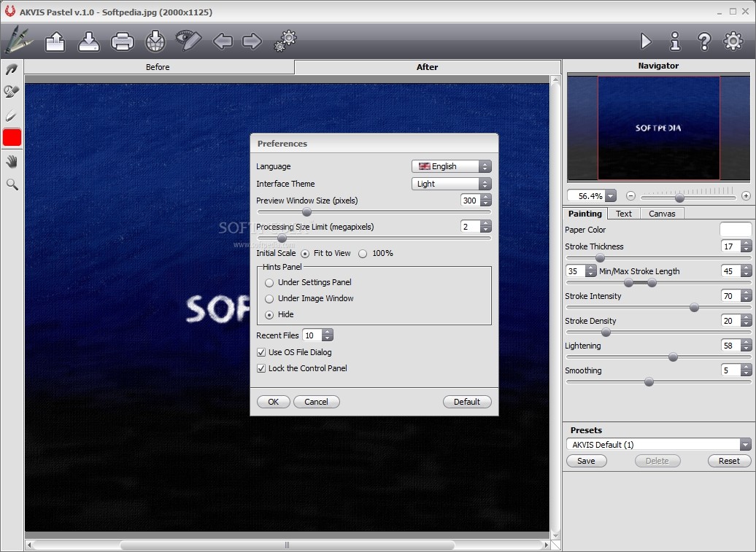Click the Stroke Density value field

tap(731, 321)
